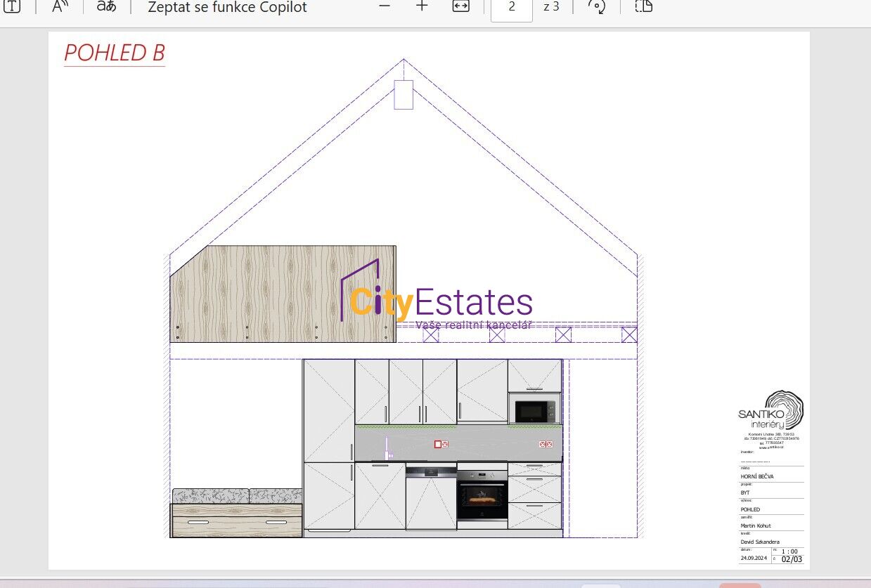This screenshot has height=588, width=871.
Task: Click the www.santiko.cz web address
Action: [x=773, y=447]
